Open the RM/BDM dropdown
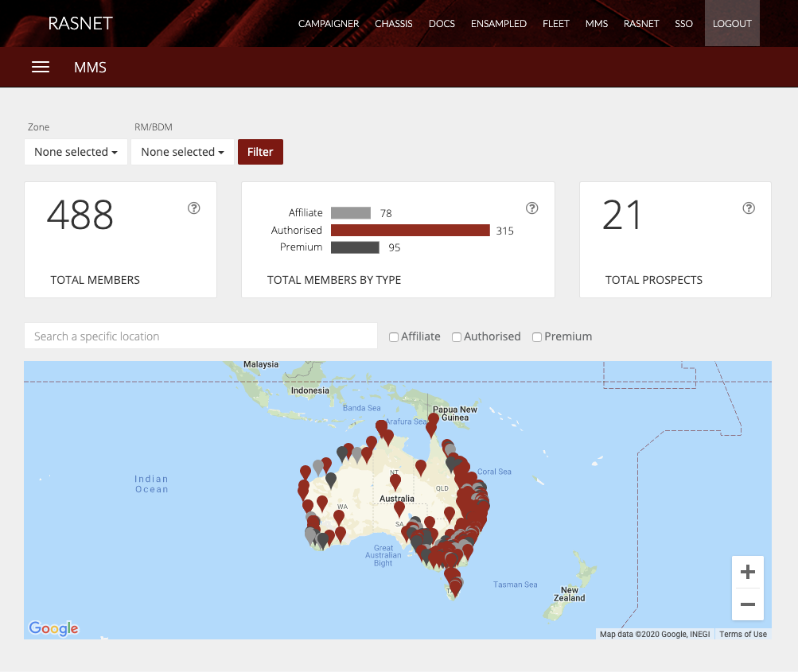This screenshot has height=672, width=798. pos(183,152)
